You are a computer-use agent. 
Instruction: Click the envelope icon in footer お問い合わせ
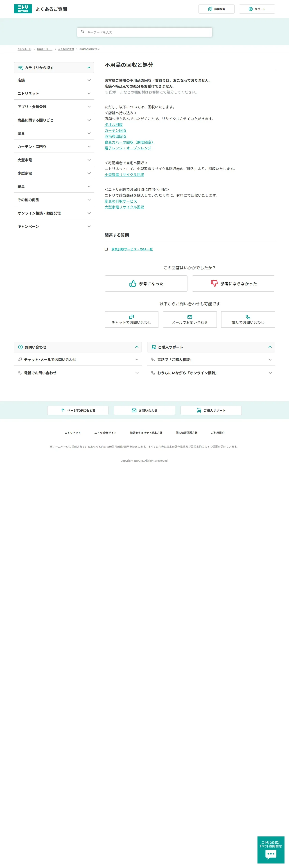coord(134,410)
